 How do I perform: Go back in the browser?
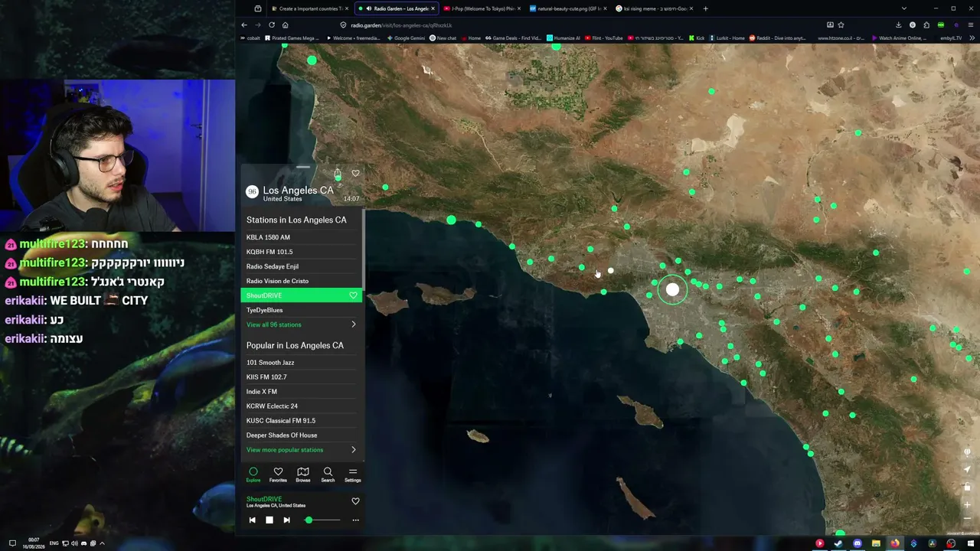244,25
